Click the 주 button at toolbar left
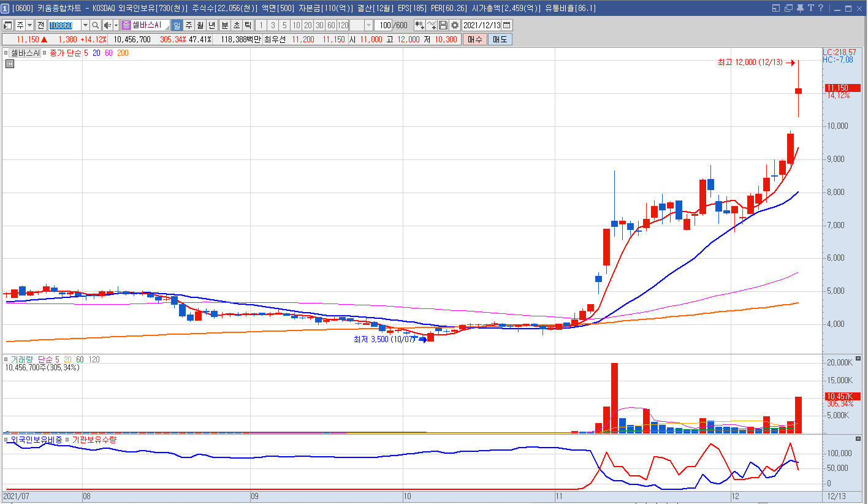Viewport: 868px width, 504px height. [x=20, y=25]
